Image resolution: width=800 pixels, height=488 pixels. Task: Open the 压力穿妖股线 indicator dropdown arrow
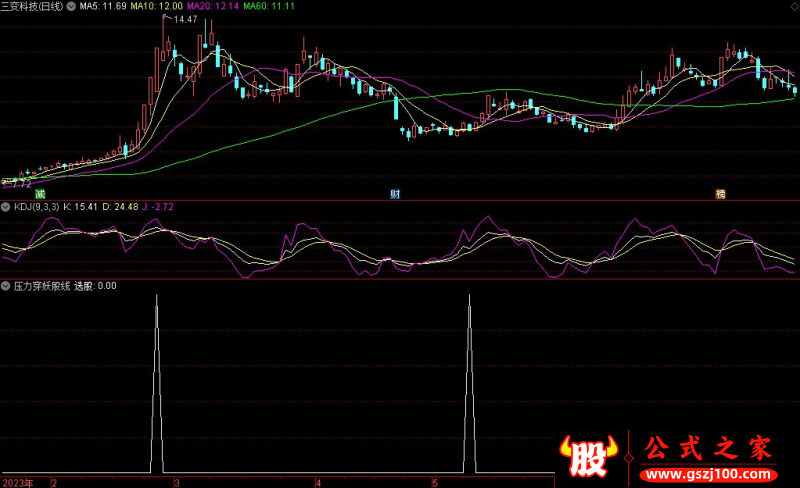(x=6, y=285)
